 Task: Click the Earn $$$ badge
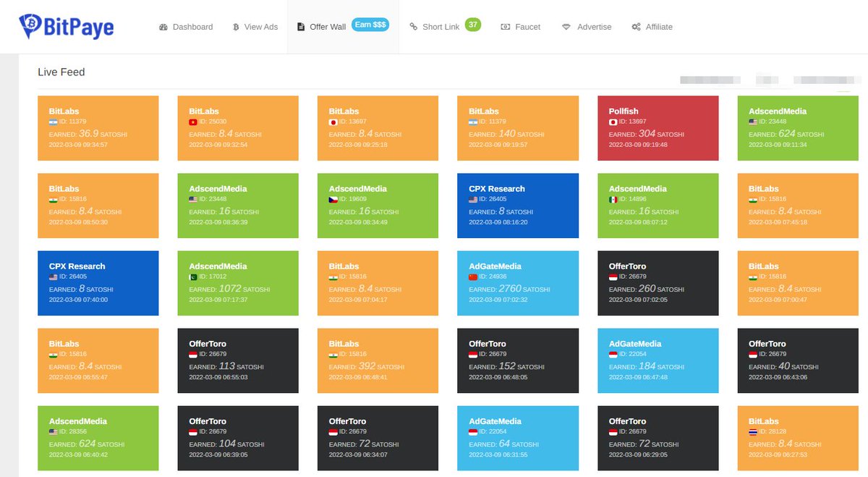pyautogui.click(x=370, y=25)
